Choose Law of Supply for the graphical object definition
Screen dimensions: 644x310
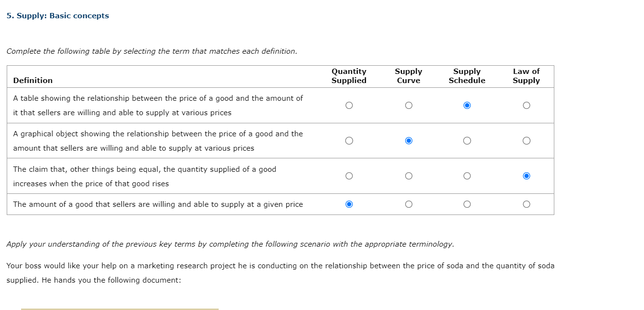coord(526,140)
